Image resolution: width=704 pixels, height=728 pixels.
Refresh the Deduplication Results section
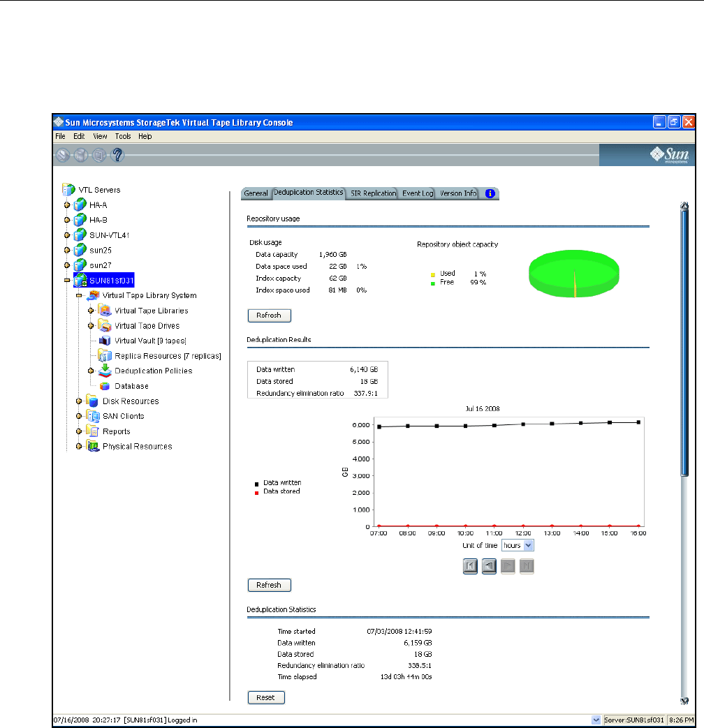(x=270, y=585)
